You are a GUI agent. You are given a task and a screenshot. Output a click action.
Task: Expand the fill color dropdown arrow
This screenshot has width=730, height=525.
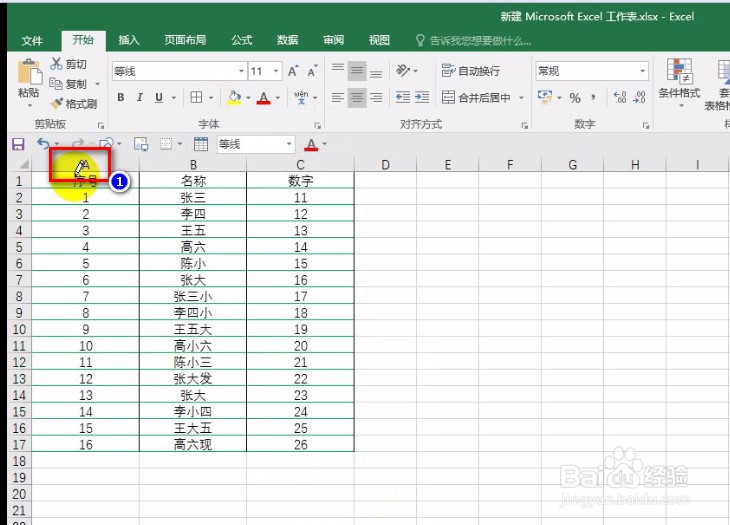click(x=248, y=97)
